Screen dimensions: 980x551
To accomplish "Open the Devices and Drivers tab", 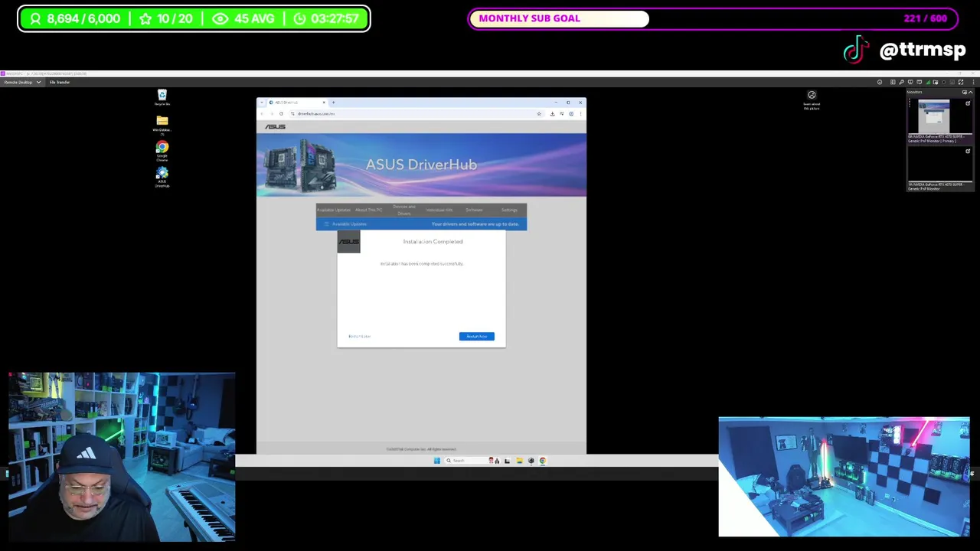I will [403, 210].
